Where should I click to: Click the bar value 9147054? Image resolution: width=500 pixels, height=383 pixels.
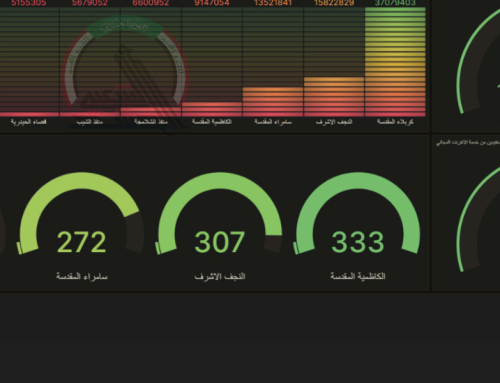click(212, 3)
